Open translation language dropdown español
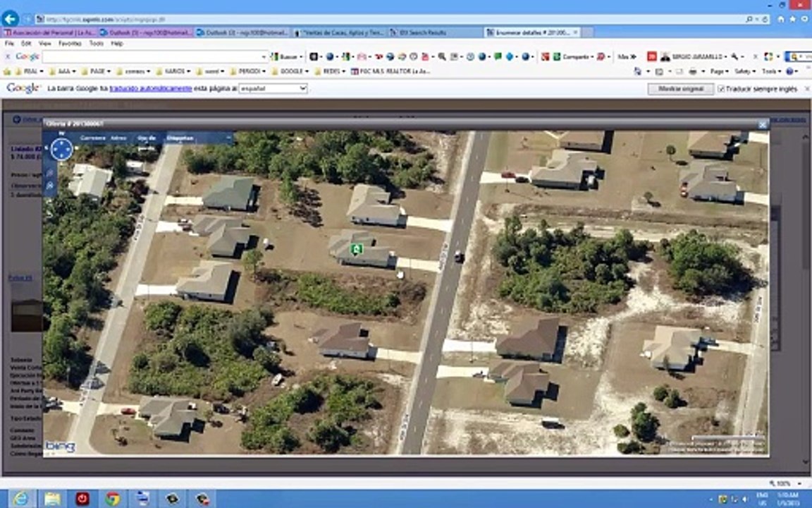This screenshot has height=508, width=812. 273,89
